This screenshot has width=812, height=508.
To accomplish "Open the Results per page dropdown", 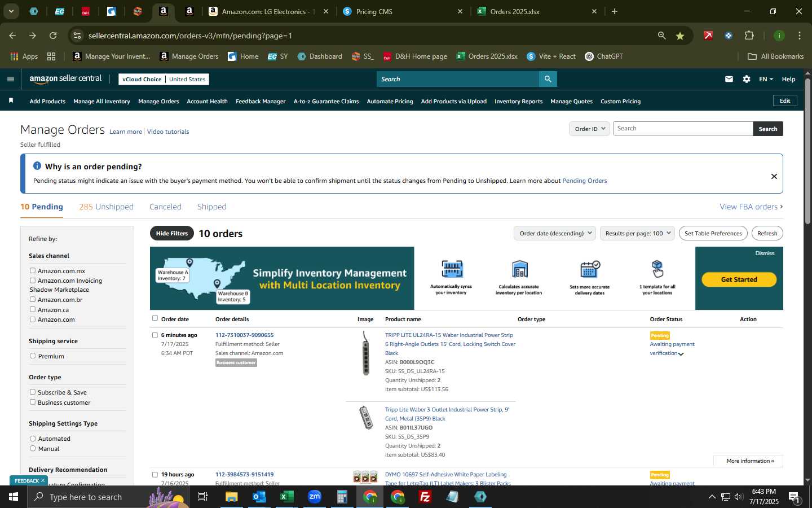I will [637, 233].
